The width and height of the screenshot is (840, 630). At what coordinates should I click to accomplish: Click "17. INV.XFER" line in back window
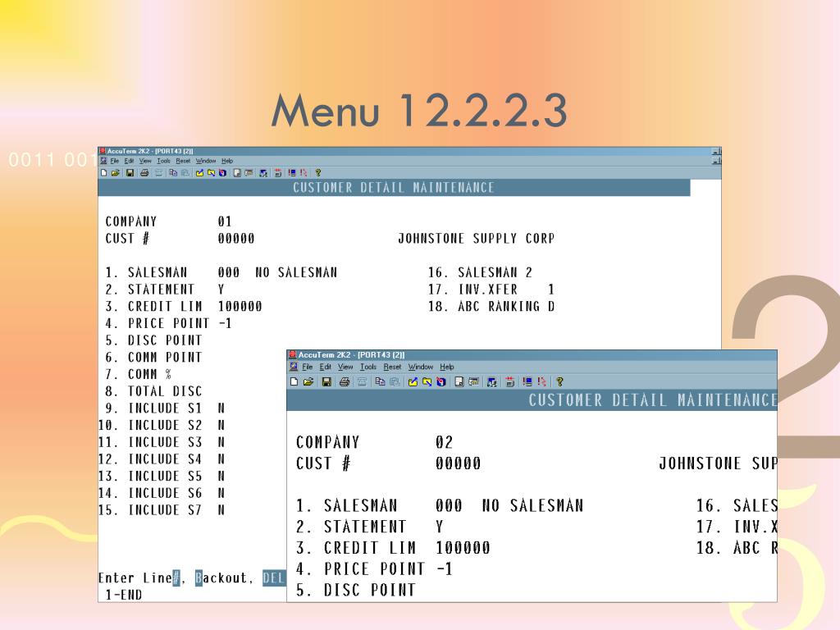click(x=491, y=290)
